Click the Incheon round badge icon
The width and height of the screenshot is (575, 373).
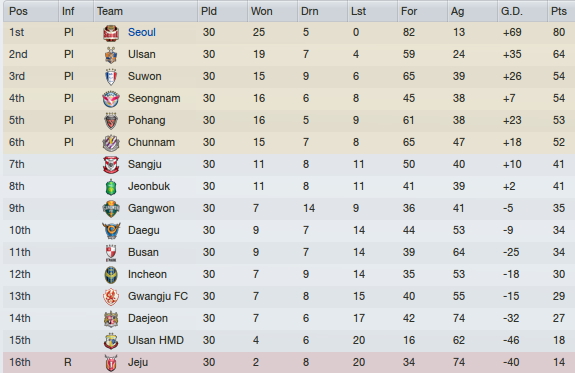click(111, 275)
